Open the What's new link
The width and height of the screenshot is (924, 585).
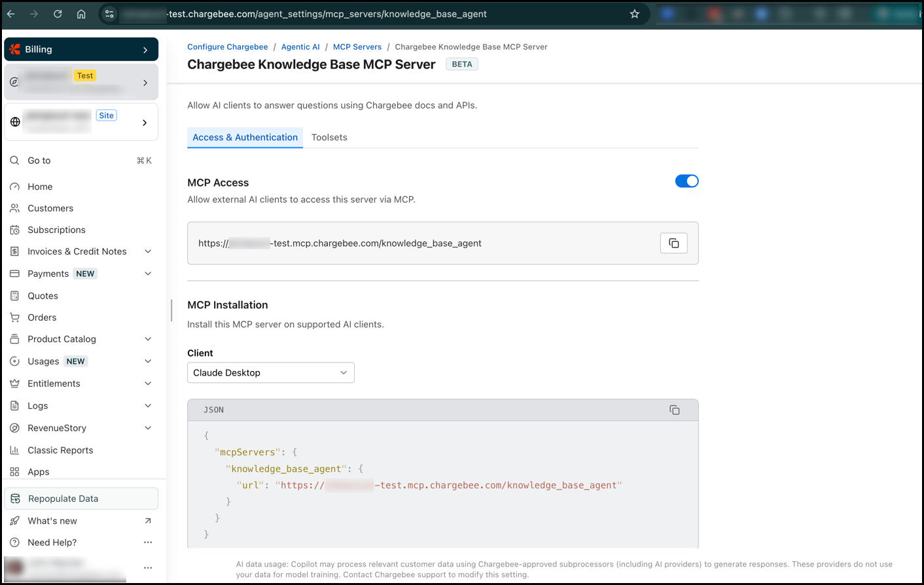pos(52,521)
